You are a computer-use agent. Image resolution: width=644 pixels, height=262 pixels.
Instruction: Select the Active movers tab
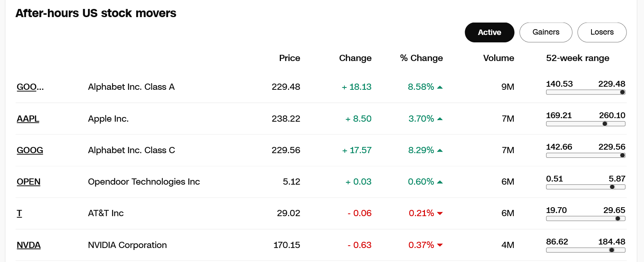click(489, 32)
